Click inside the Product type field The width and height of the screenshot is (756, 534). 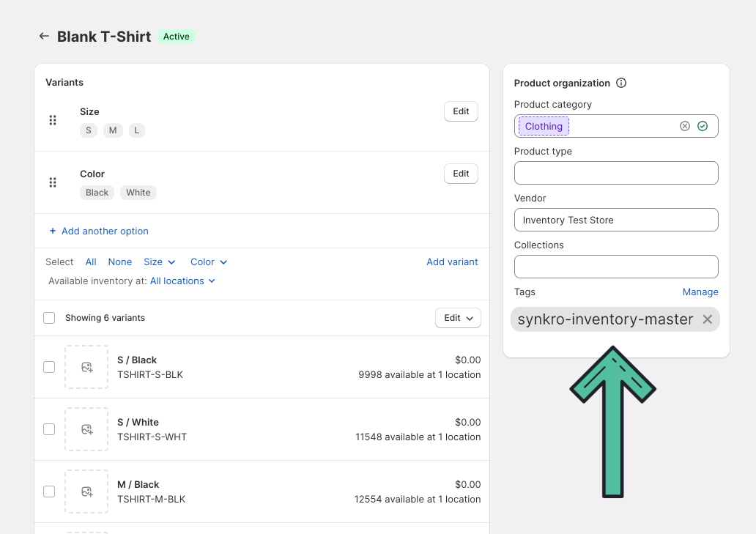click(615, 172)
